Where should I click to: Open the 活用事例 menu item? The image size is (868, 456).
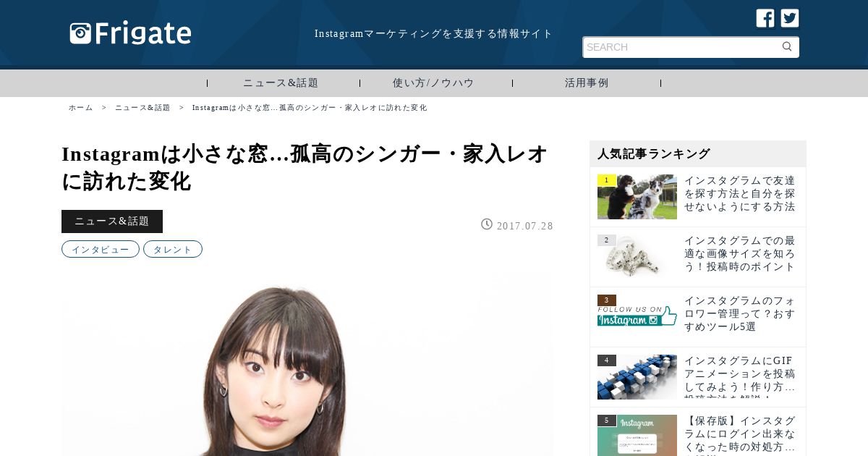[x=587, y=83]
